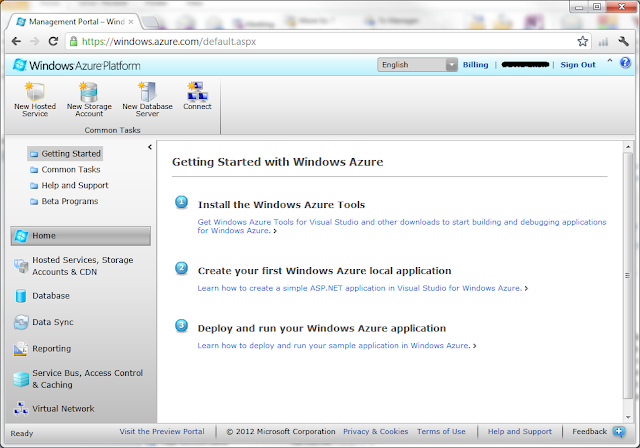Click the Windows Azure Platform logo
This screenshot has width=640, height=448.
(76, 65)
